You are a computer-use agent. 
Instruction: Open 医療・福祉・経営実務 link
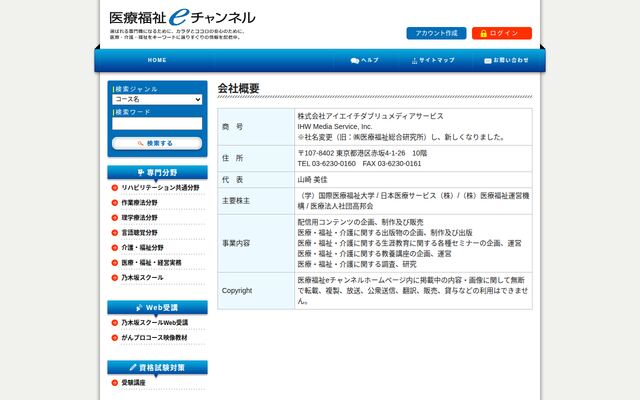[x=151, y=263]
